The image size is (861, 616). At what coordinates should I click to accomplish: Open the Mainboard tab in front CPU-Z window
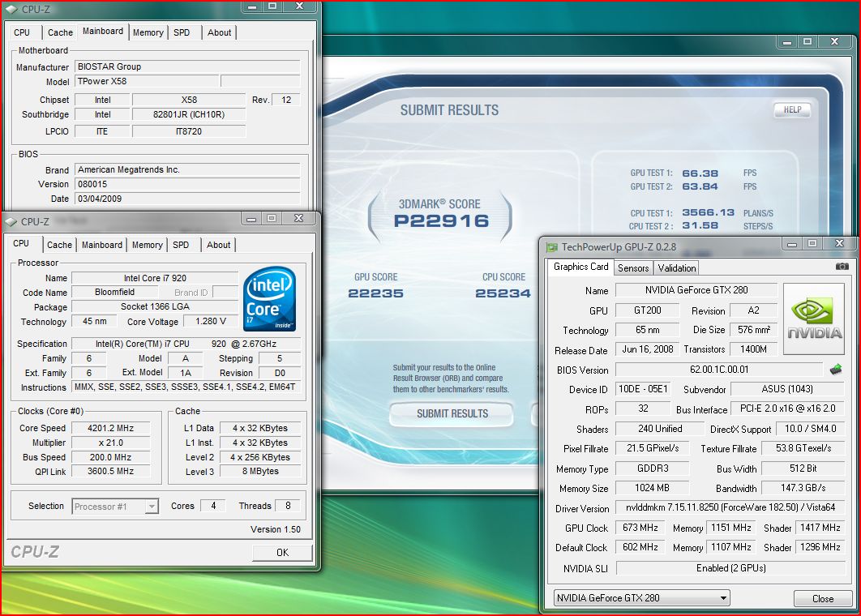click(x=102, y=245)
